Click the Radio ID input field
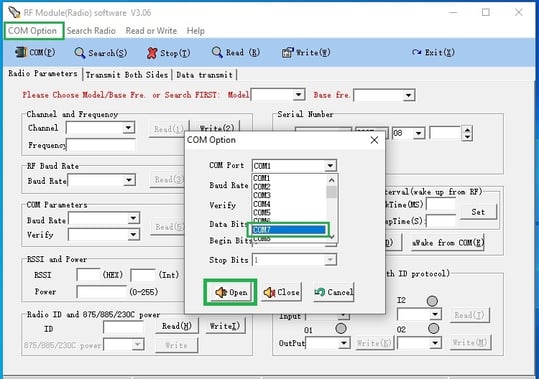Image resolution: width=539 pixels, height=379 pixels. click(123, 328)
